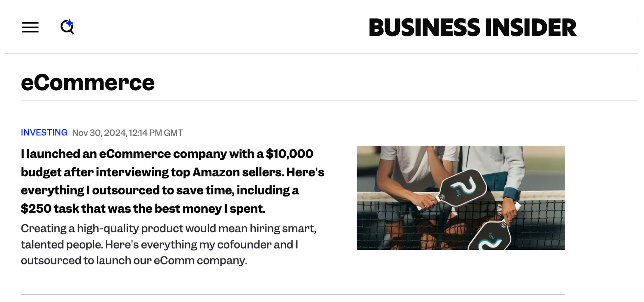Click "eComm company" in the article summary
The width and height of the screenshot is (644, 302).
(200, 260)
